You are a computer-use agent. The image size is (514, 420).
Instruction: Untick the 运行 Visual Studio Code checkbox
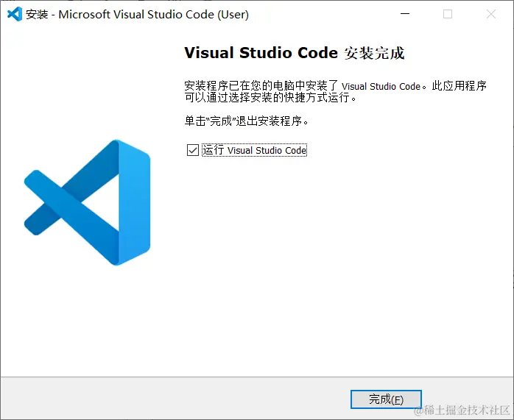193,150
